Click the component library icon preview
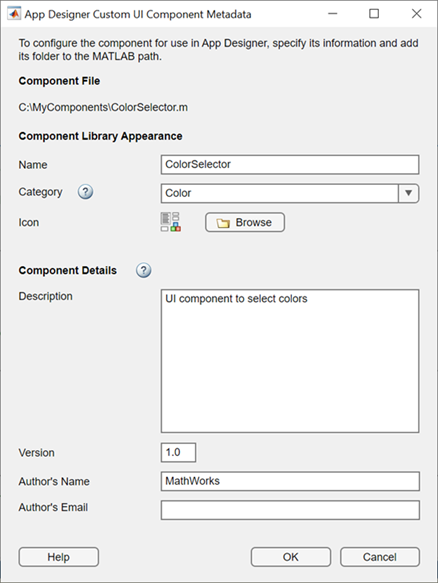Image resolution: width=438 pixels, height=583 pixels. (x=171, y=222)
